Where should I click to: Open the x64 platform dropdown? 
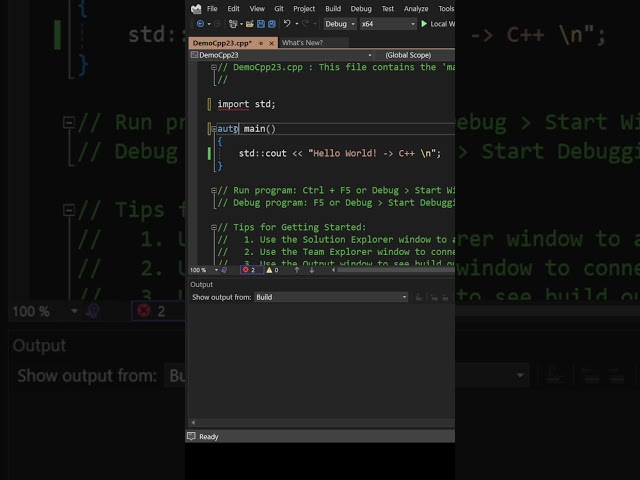tap(388, 24)
